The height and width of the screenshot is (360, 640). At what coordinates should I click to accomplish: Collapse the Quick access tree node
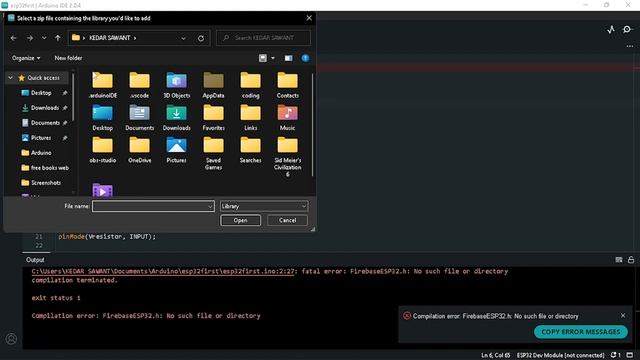click(11, 78)
